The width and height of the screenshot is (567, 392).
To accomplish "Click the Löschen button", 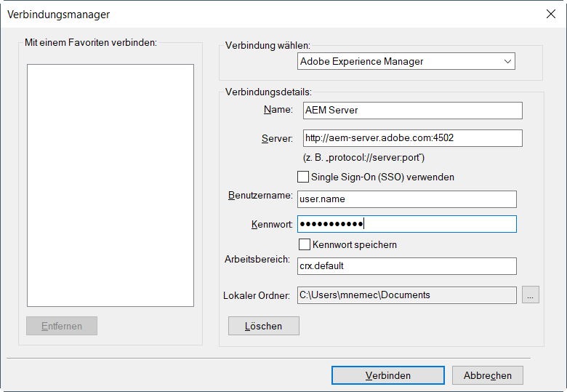I will (x=263, y=326).
